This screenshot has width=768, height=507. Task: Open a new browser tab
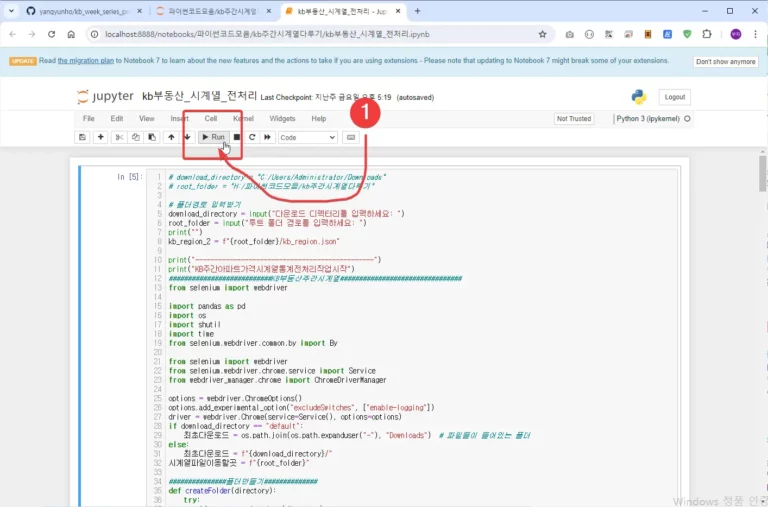click(417, 11)
